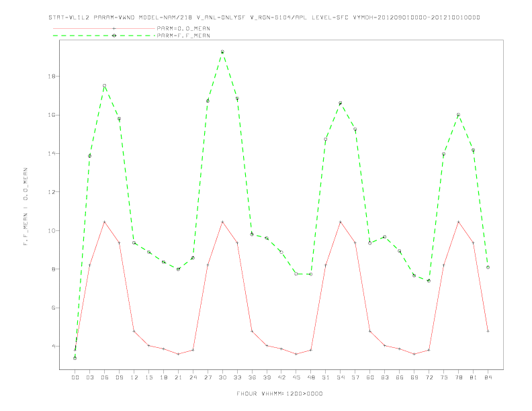Click the green circle data point at hour 54

pyautogui.click(x=341, y=103)
